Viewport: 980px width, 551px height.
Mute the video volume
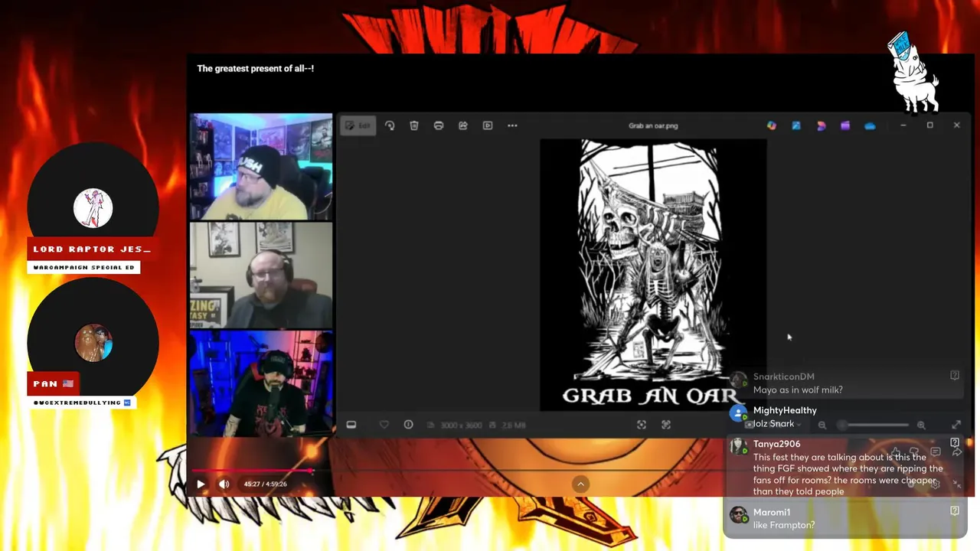tap(224, 484)
